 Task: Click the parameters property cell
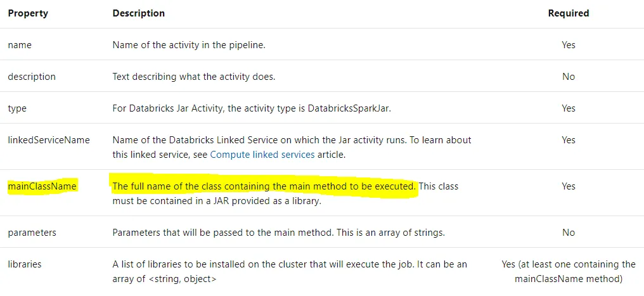32,233
